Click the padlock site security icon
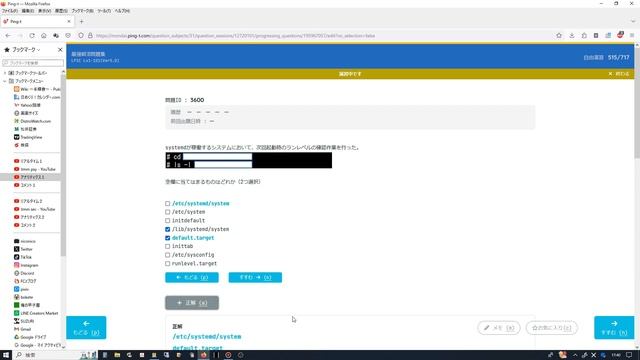The image size is (640, 360). tap(90, 36)
